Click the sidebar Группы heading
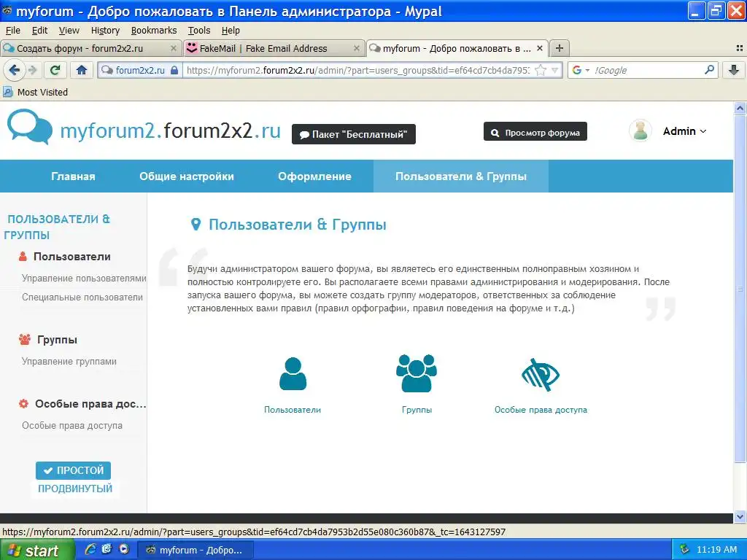Screen dimensions: 747x560 click(57, 340)
